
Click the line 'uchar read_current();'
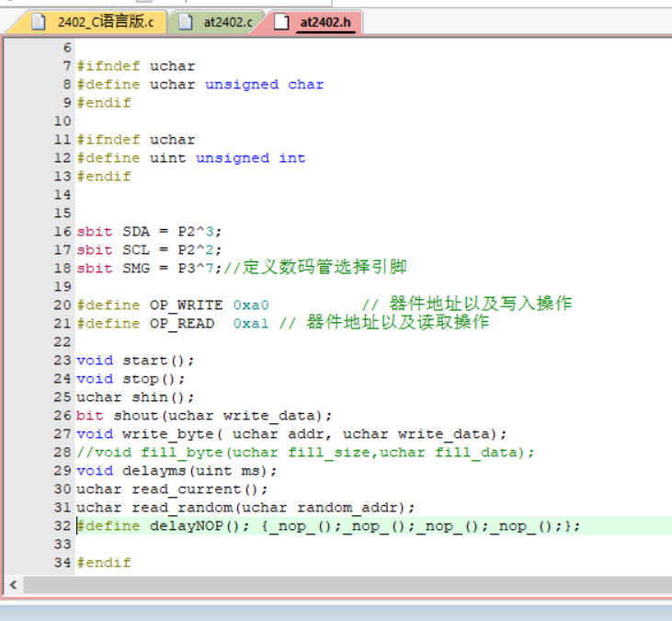172,489
